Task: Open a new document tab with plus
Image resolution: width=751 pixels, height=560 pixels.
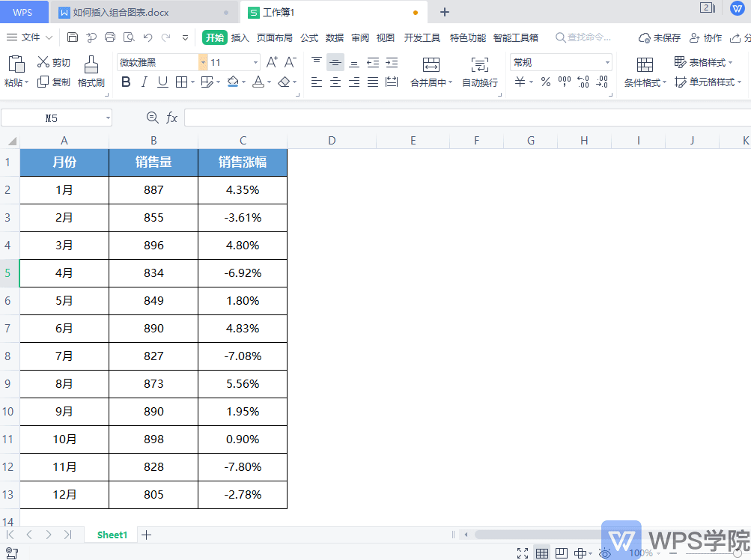Action: (x=445, y=12)
